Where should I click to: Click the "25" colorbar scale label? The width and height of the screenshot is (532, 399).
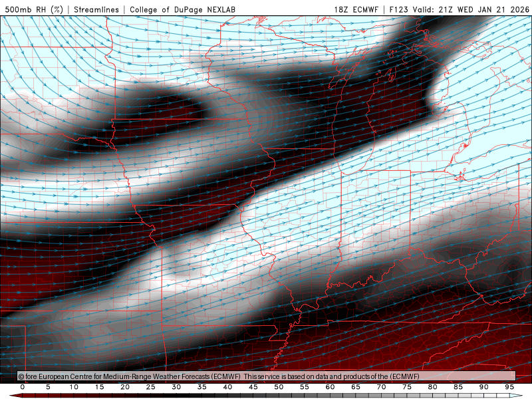tap(151, 387)
